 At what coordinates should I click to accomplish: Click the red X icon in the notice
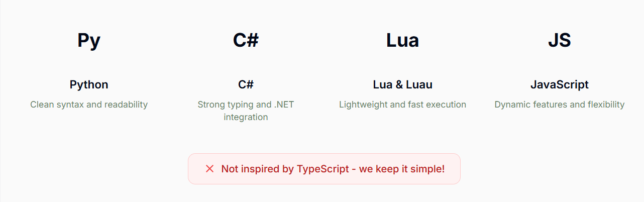(210, 169)
